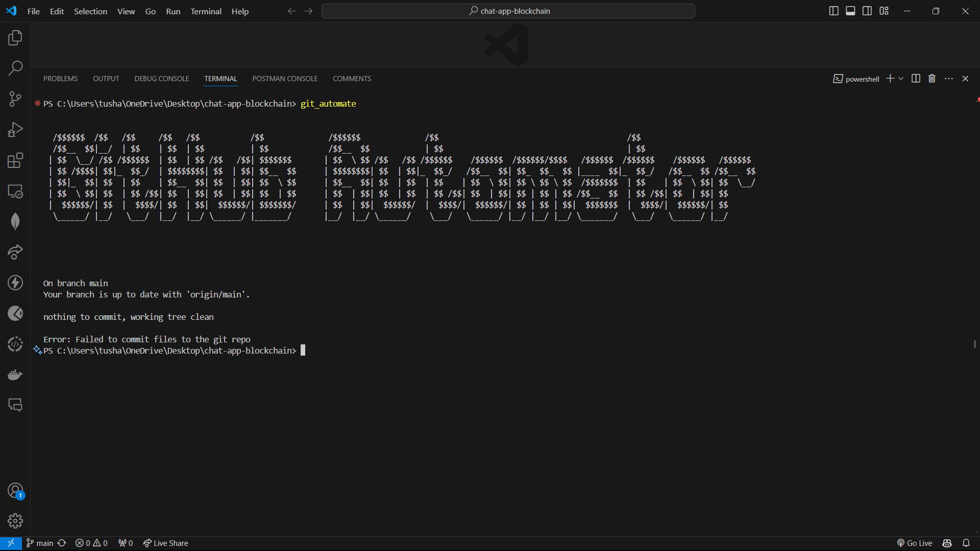
Task: Open the Manage gear menu
Action: (15, 521)
